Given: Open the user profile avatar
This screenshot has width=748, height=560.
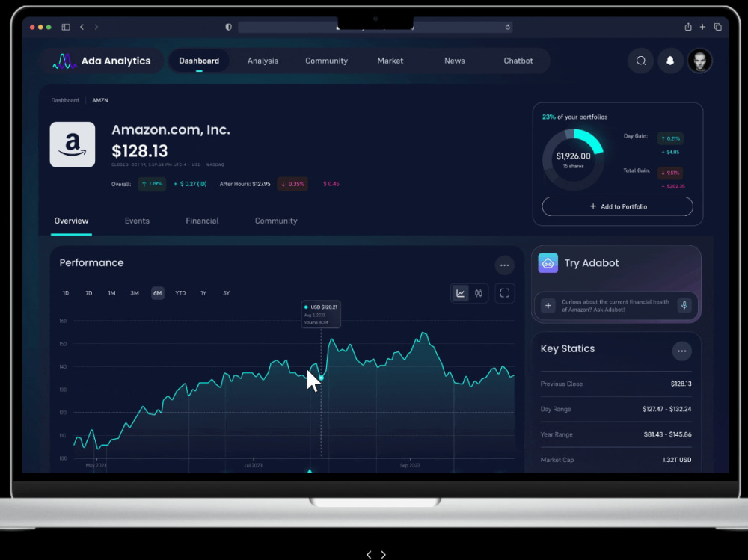Looking at the screenshot, I should point(699,61).
